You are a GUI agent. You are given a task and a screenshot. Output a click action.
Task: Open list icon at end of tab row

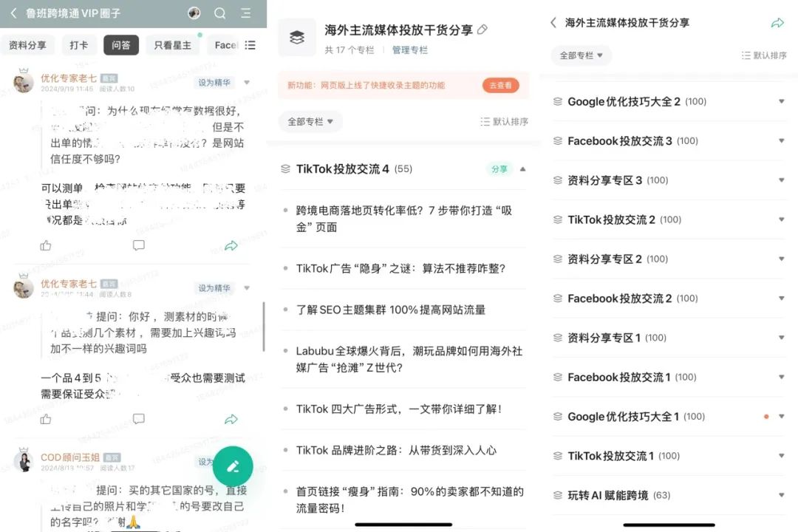click(250, 45)
